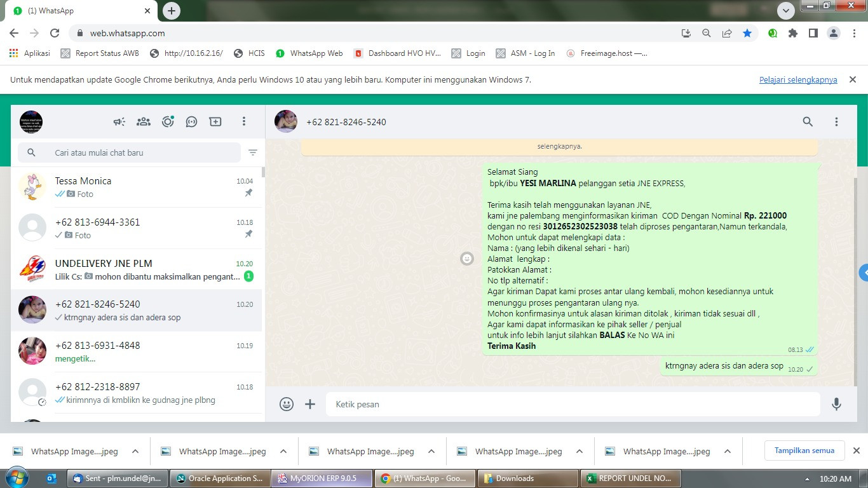Expand first WhatsApp Image download options
The width and height of the screenshot is (868, 488).
tap(135, 452)
